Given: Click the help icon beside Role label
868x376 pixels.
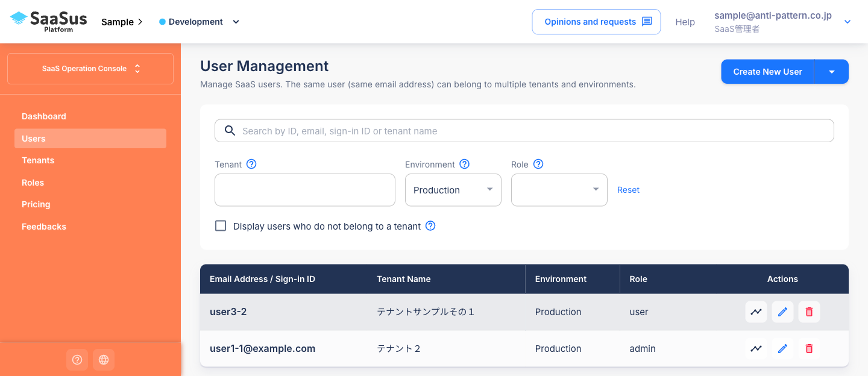Looking at the screenshot, I should (538, 164).
